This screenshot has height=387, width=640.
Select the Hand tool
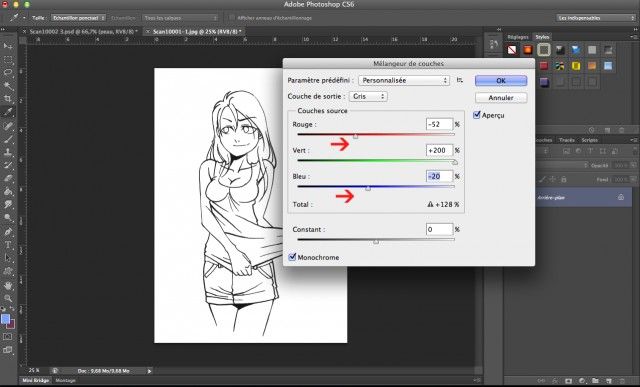coord(8,285)
